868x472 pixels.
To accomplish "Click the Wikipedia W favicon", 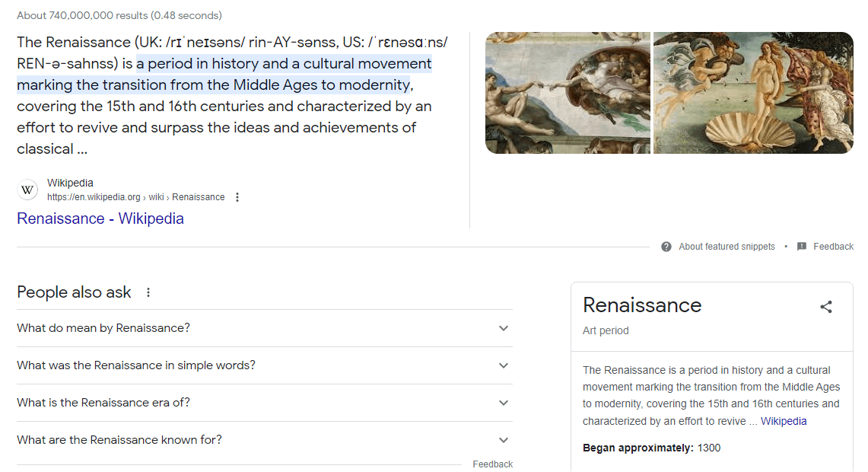I will tap(27, 190).
